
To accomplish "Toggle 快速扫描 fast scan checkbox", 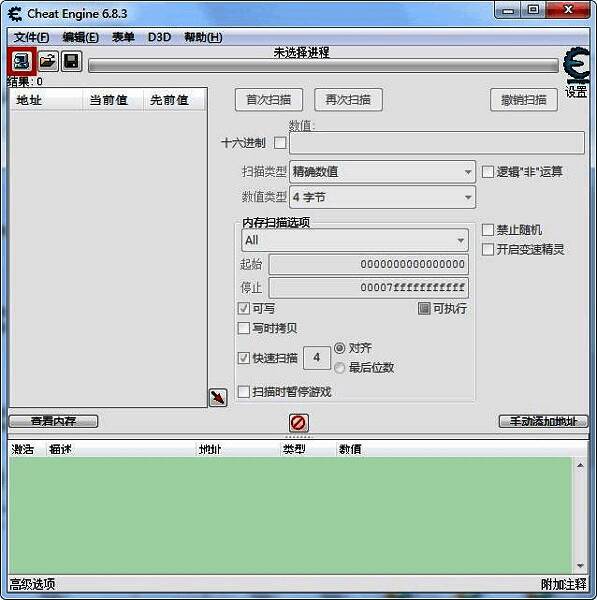I will pyautogui.click(x=244, y=358).
